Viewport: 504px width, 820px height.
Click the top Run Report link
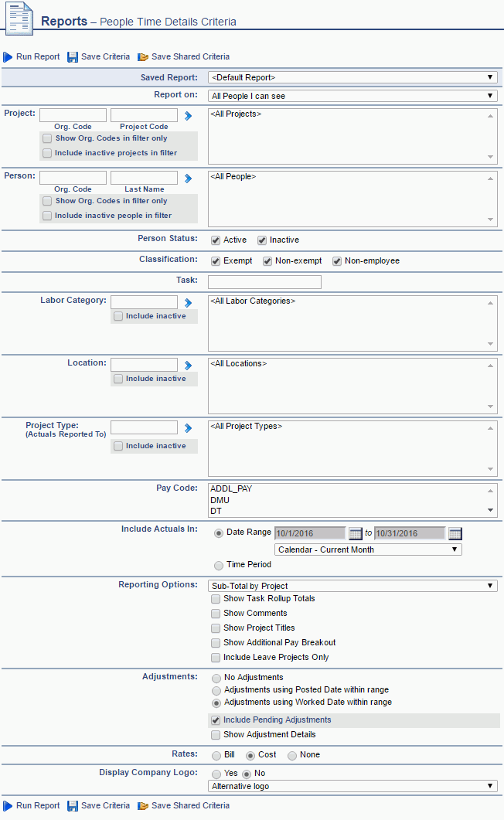coord(38,56)
